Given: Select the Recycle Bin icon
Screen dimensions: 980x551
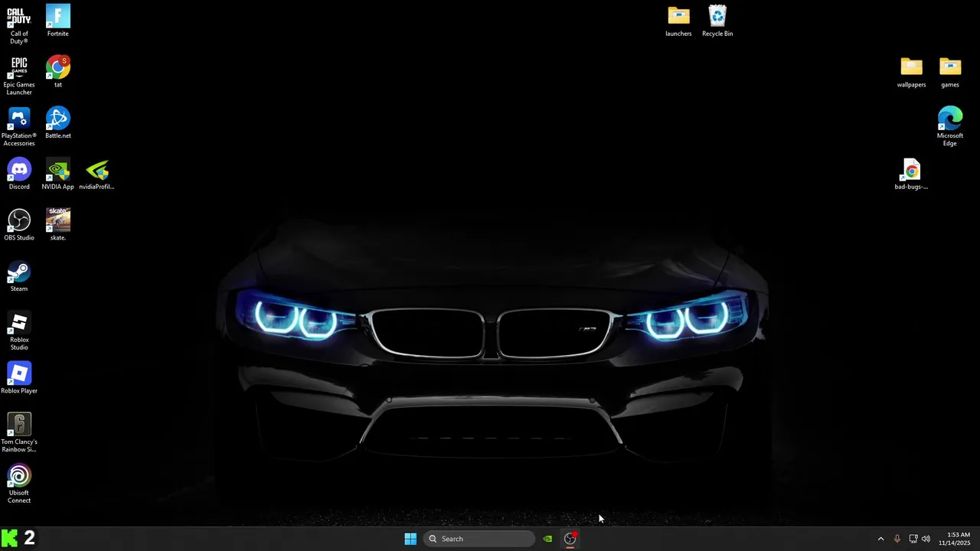Looking at the screenshot, I should pos(717,21).
